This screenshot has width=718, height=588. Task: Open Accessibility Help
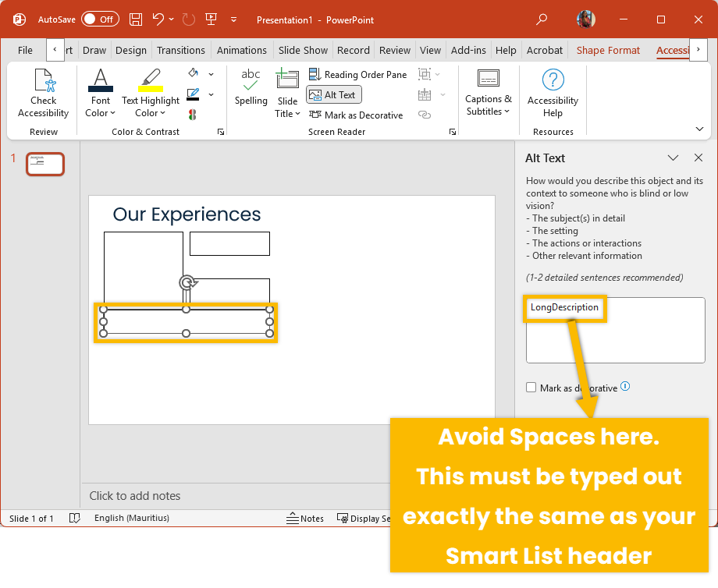coord(553,94)
